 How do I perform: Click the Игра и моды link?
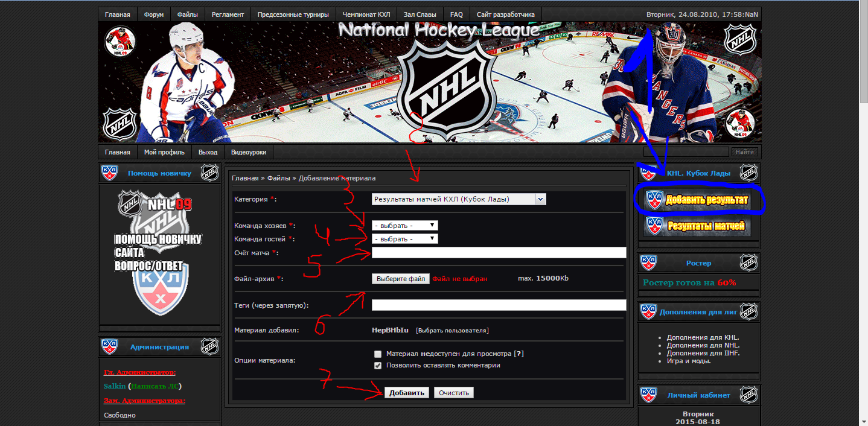689,361
